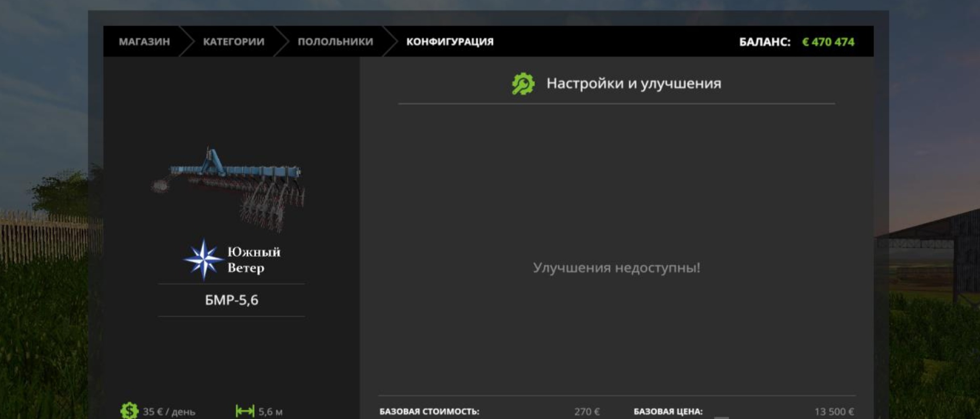
Task: Click the БАЗОВАЯ ЦЕНА: label
Action: (668, 411)
